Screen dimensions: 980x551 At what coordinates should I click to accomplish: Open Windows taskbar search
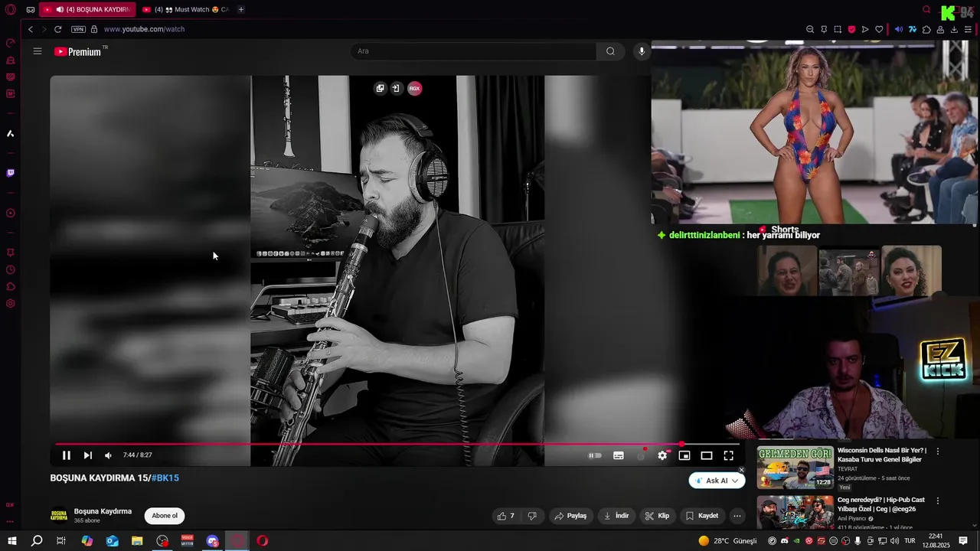coord(37,541)
